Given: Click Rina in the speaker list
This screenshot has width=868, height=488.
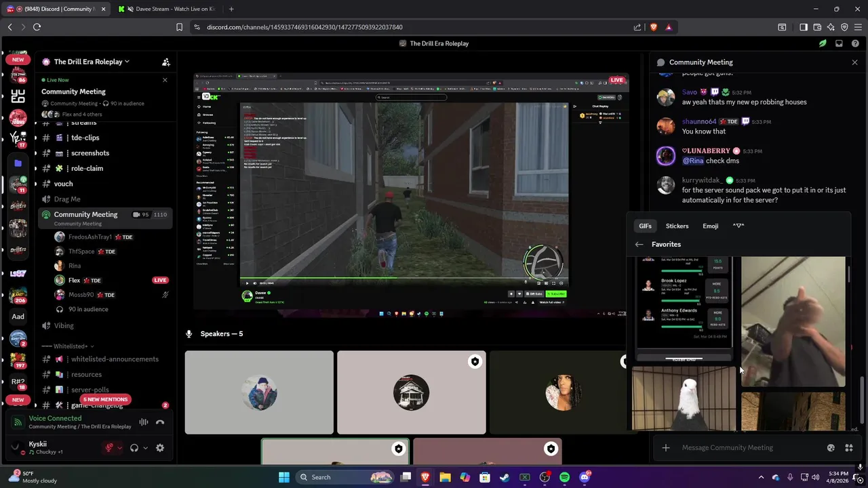Looking at the screenshot, I should point(75,266).
